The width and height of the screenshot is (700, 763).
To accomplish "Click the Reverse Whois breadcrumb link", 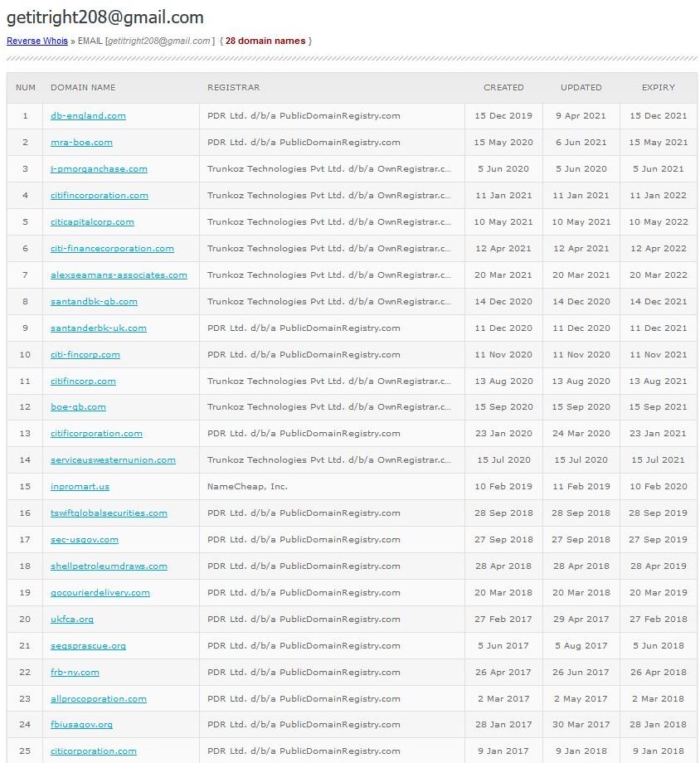I will click(37, 41).
